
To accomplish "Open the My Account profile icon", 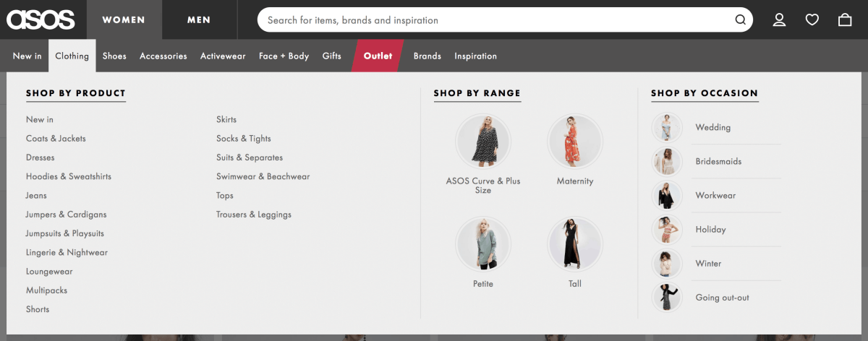I will tap(779, 20).
